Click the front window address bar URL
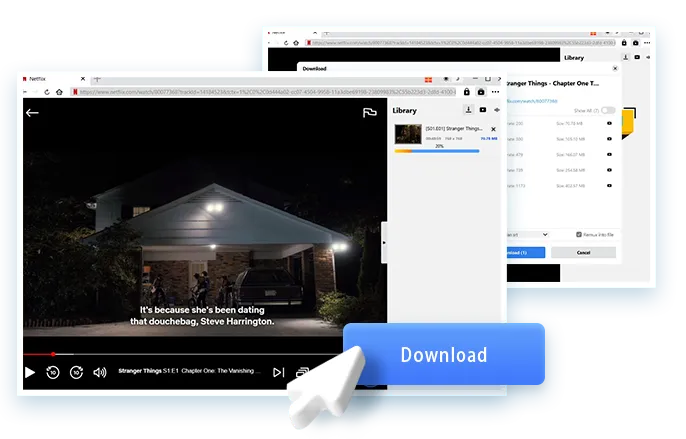The image size is (686, 439). [x=264, y=92]
